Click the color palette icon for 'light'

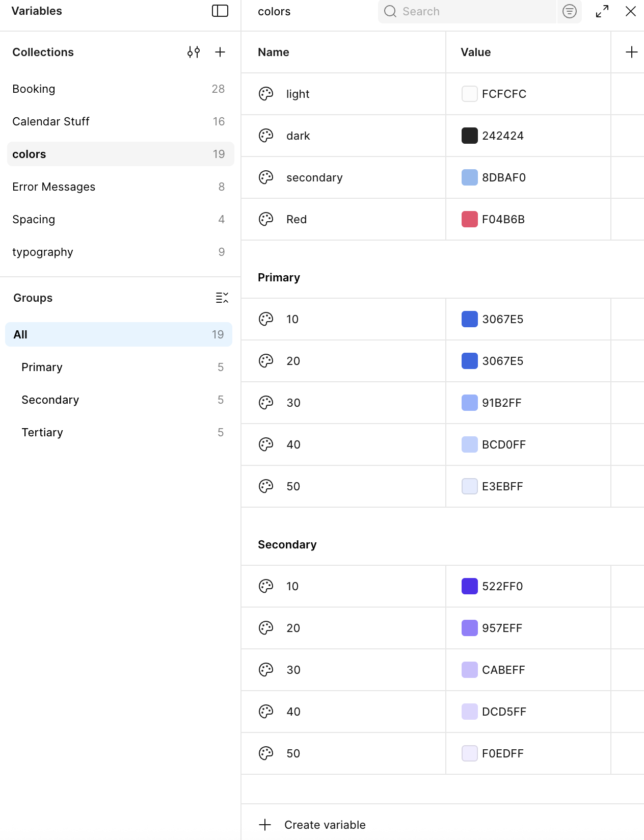coord(266,94)
